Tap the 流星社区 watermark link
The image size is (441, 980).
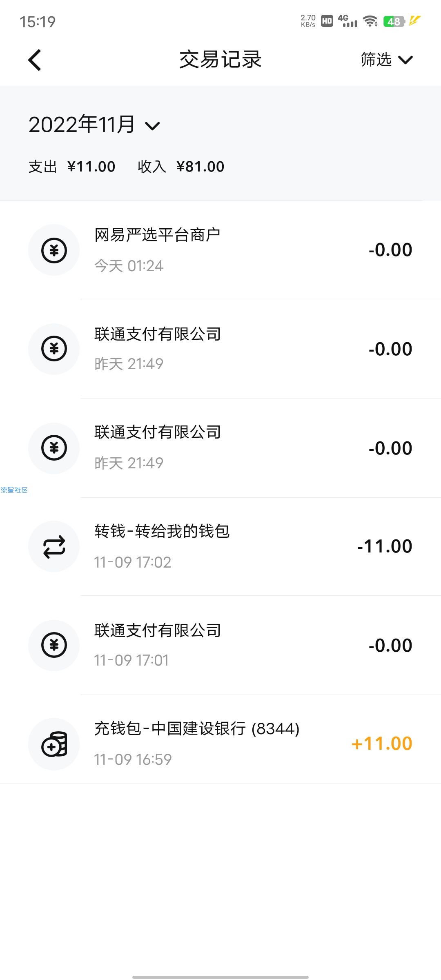(14, 490)
